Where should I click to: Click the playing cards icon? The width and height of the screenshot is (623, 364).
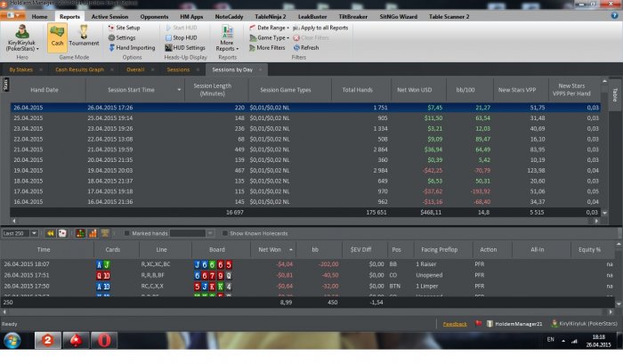(62, 233)
